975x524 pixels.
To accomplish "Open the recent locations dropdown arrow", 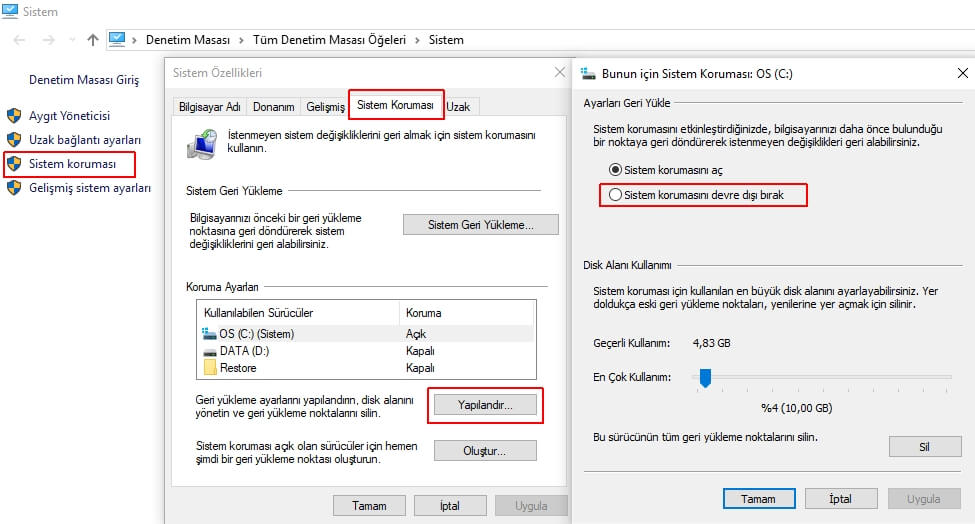I will point(72,40).
